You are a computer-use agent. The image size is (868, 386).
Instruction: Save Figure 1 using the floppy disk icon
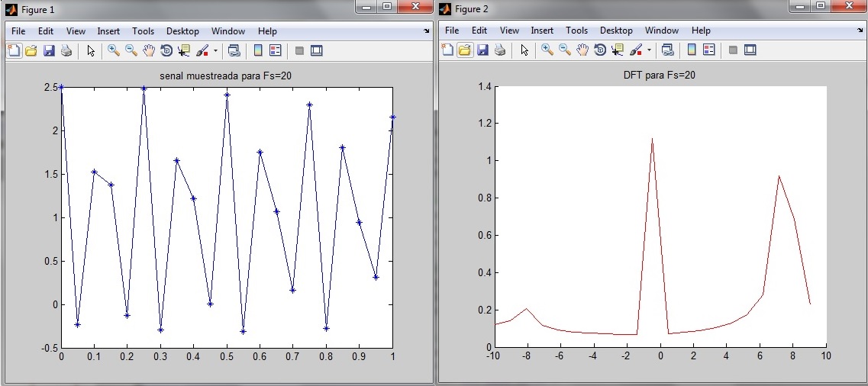point(49,50)
